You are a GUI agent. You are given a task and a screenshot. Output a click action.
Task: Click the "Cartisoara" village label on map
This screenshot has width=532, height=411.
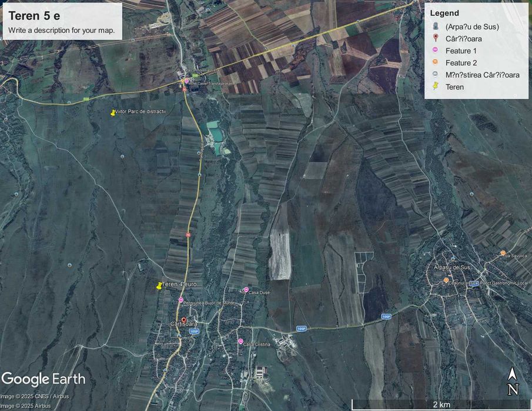coord(183,324)
